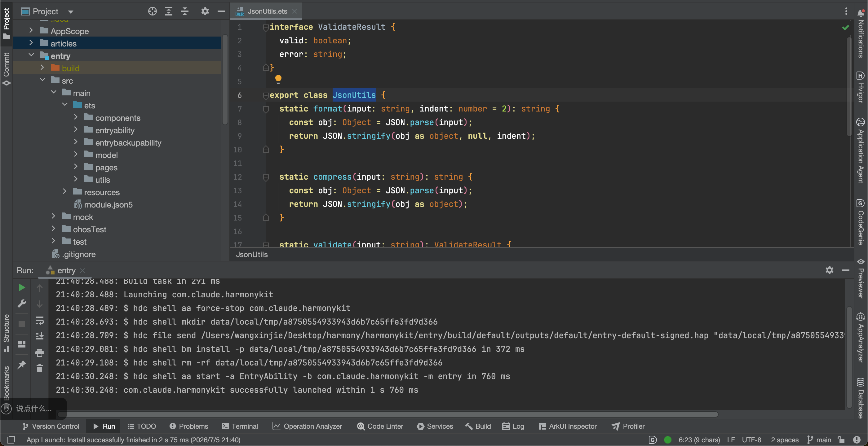Collapse all project tree nodes
Screen dimensions: 868x446
coord(185,11)
